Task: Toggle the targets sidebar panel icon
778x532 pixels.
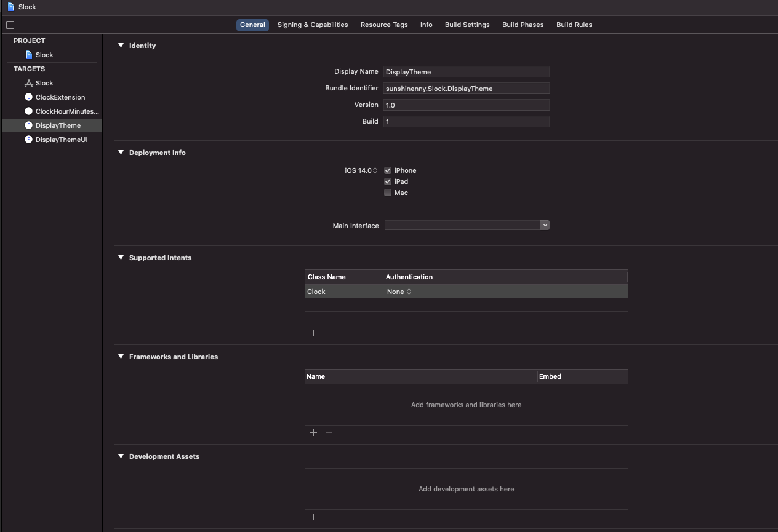Action: (10, 25)
